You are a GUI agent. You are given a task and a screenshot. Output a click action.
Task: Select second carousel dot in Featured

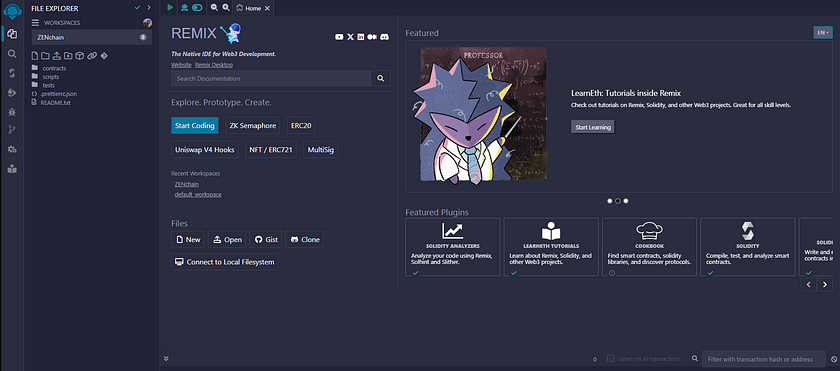(618, 201)
